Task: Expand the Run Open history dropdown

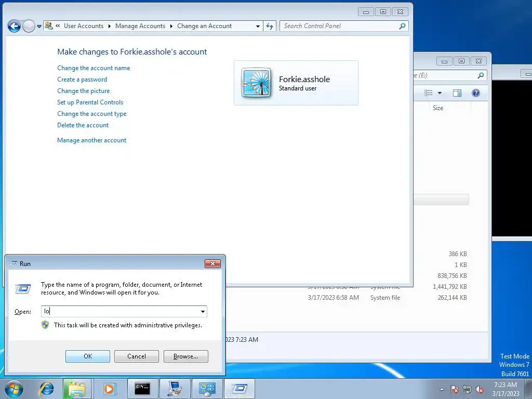Action: [x=203, y=312]
